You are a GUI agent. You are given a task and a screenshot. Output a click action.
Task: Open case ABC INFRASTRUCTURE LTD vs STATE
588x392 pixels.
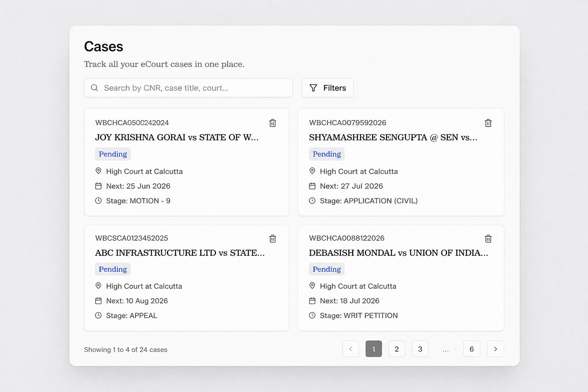tap(180, 253)
